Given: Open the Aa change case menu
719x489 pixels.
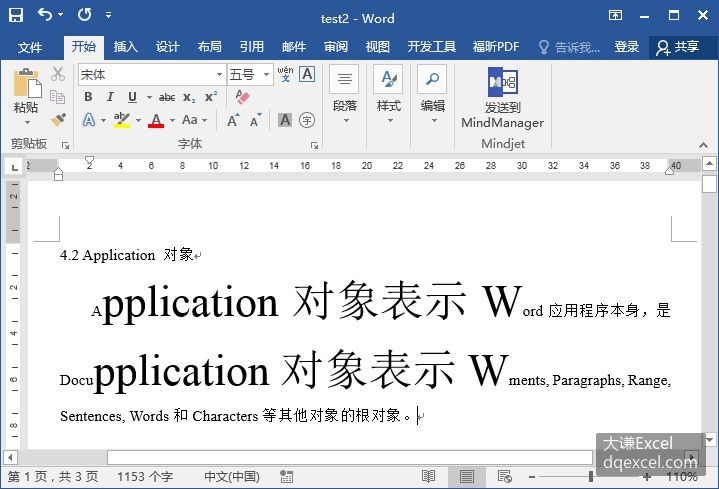Looking at the screenshot, I should (194, 120).
